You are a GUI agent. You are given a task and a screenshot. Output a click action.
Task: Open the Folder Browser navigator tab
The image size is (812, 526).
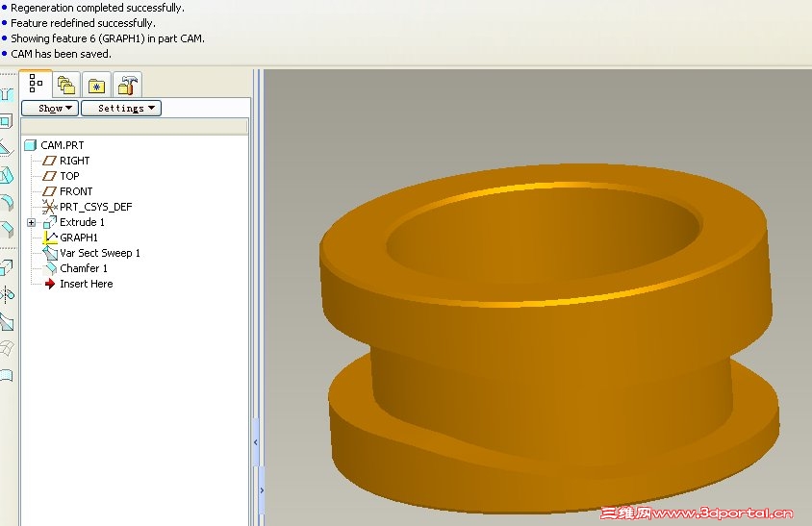[66, 85]
